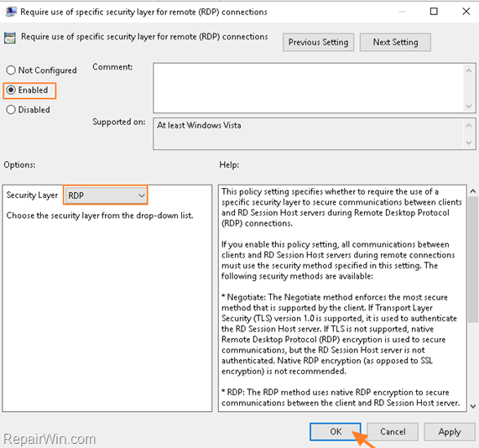Click inside the Comment text box
The height and width of the screenshot is (448, 479).
tap(309, 88)
